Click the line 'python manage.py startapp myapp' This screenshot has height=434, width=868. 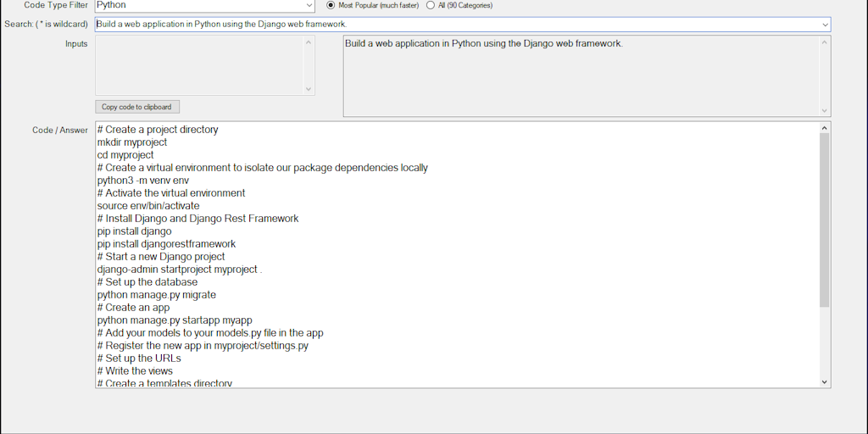point(175,320)
